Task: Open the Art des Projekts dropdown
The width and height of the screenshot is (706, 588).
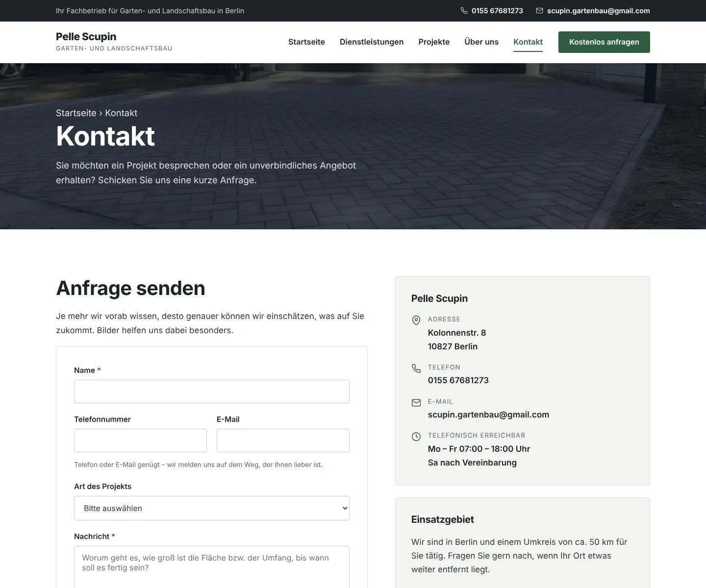Action: pos(212,508)
